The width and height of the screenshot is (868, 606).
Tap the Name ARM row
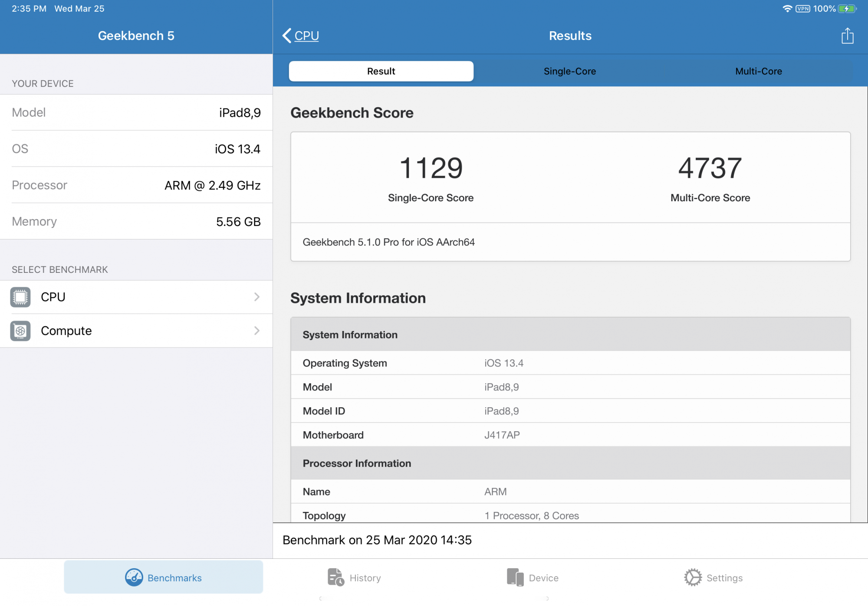click(x=570, y=491)
